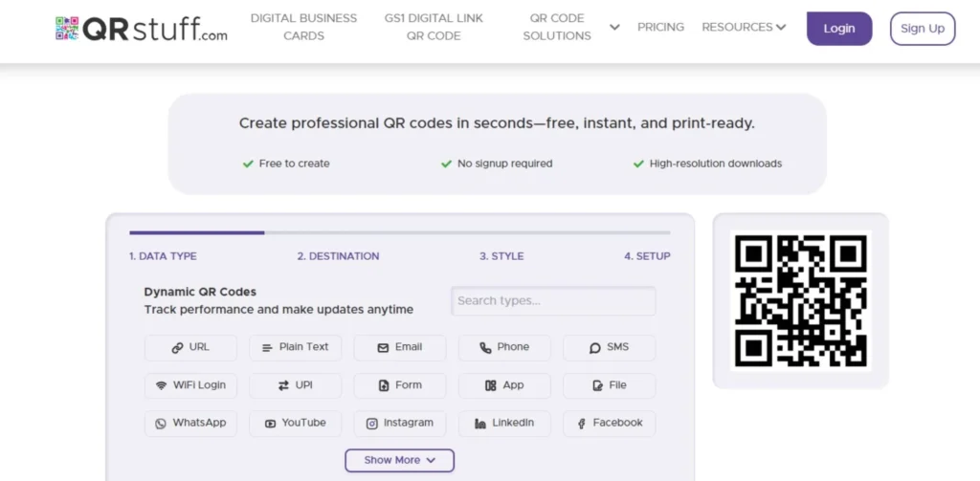Open the QR Code Solutions dropdown chevron
This screenshot has height=481, width=980.
tap(614, 28)
